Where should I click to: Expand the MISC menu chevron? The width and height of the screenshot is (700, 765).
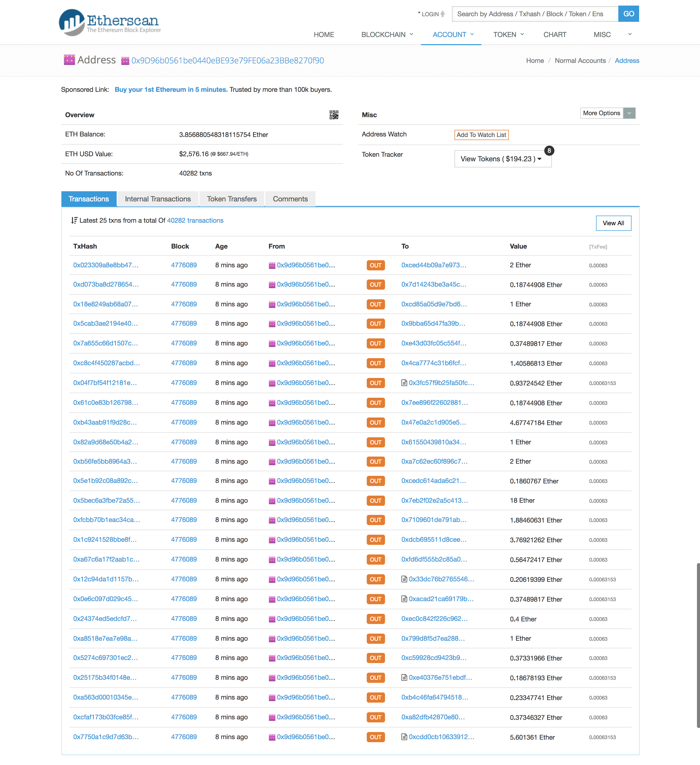click(x=630, y=34)
